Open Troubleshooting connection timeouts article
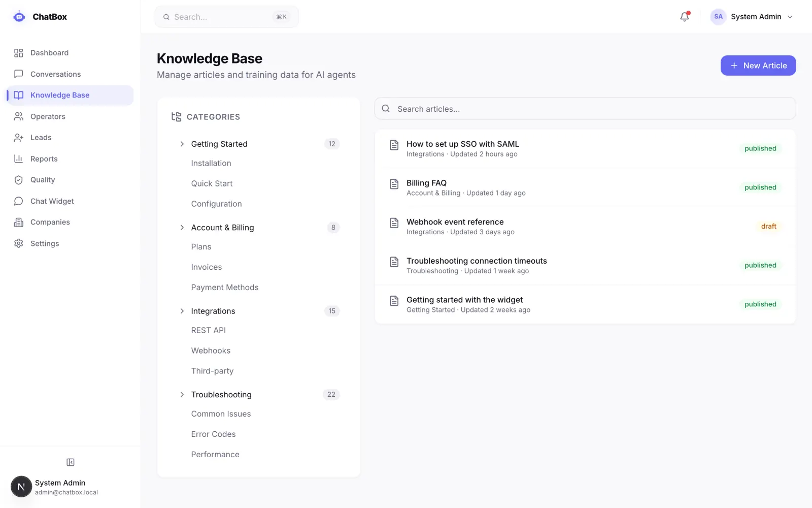 pyautogui.click(x=585, y=266)
